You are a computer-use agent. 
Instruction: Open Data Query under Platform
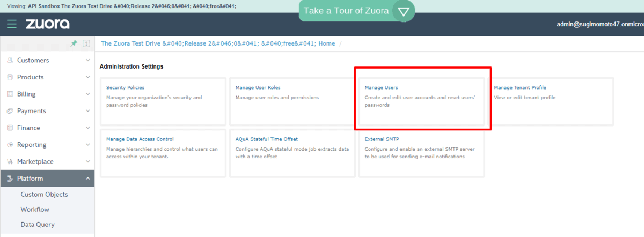tap(38, 225)
